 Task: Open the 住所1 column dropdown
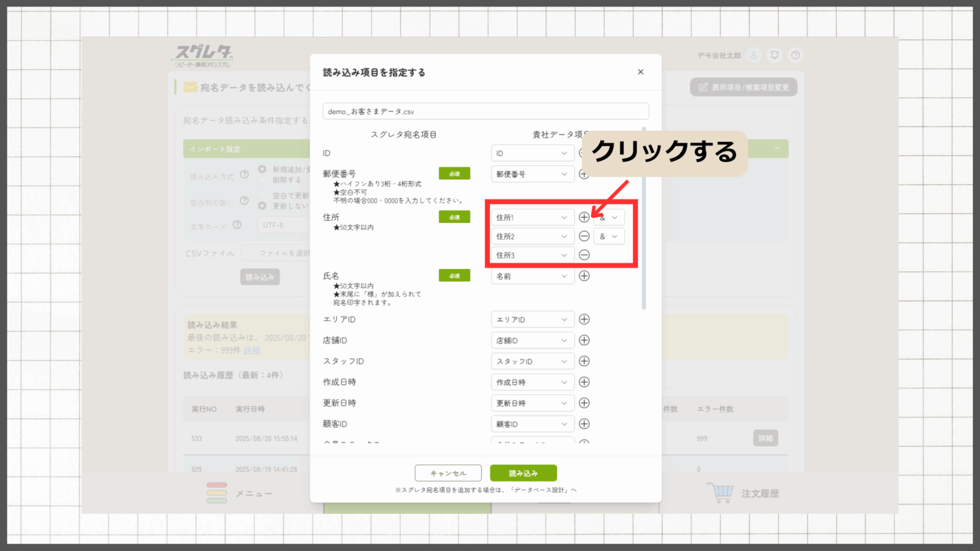coord(532,217)
